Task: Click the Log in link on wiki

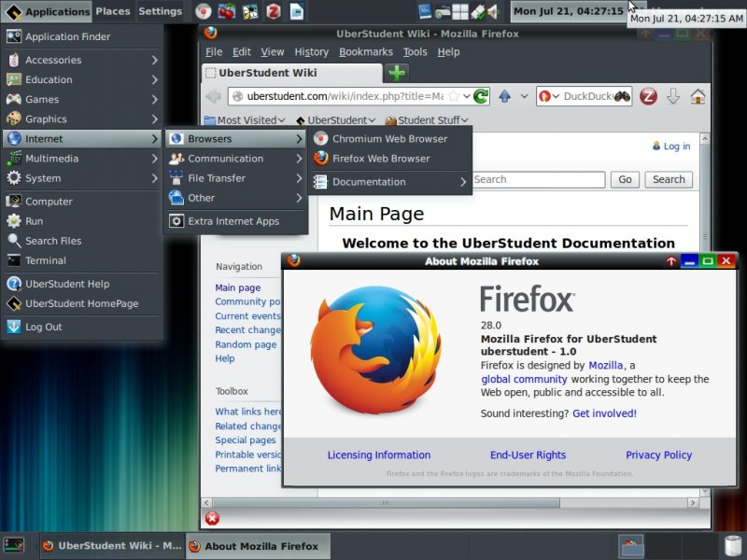Action: pos(676,147)
